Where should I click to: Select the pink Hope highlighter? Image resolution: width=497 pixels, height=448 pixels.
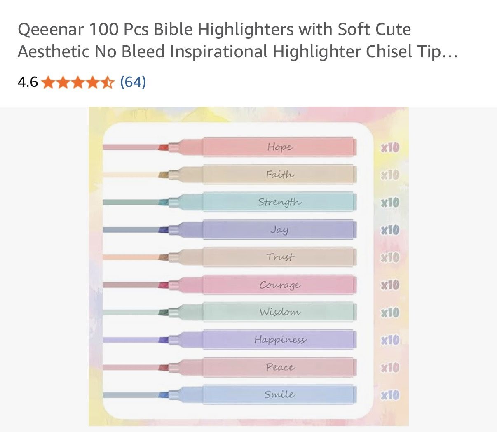[x=279, y=147]
